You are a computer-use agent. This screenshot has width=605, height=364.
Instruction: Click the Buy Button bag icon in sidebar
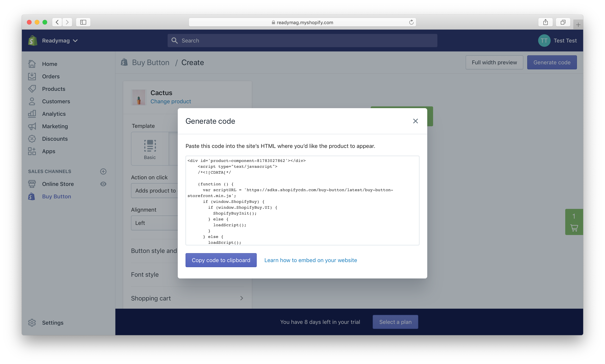[x=32, y=196]
